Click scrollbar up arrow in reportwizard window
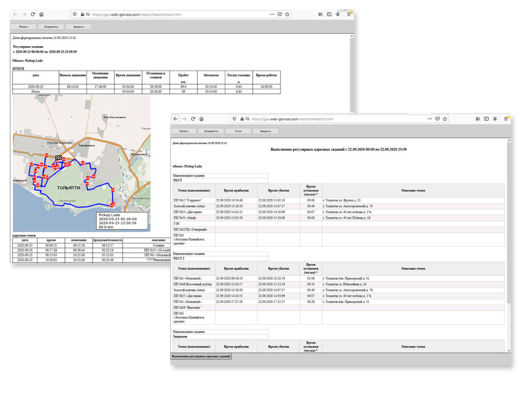 point(352,36)
